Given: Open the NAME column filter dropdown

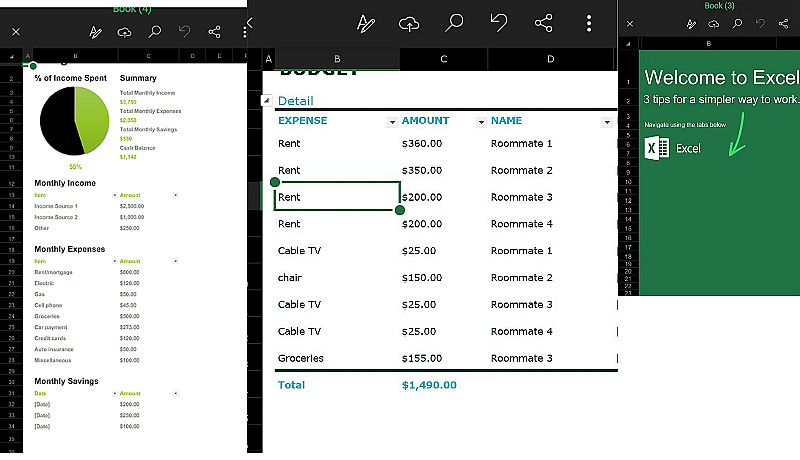Looking at the screenshot, I should (607, 122).
